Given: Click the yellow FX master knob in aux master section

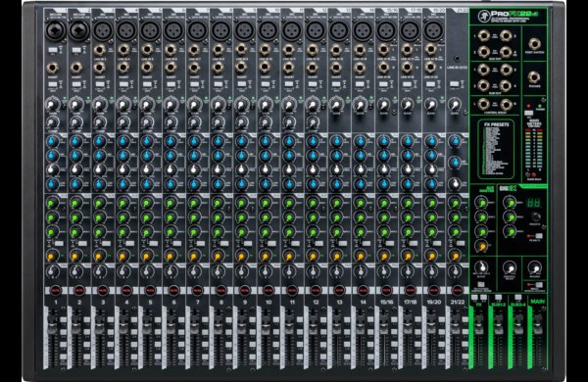Looking at the screenshot, I should (x=481, y=246).
